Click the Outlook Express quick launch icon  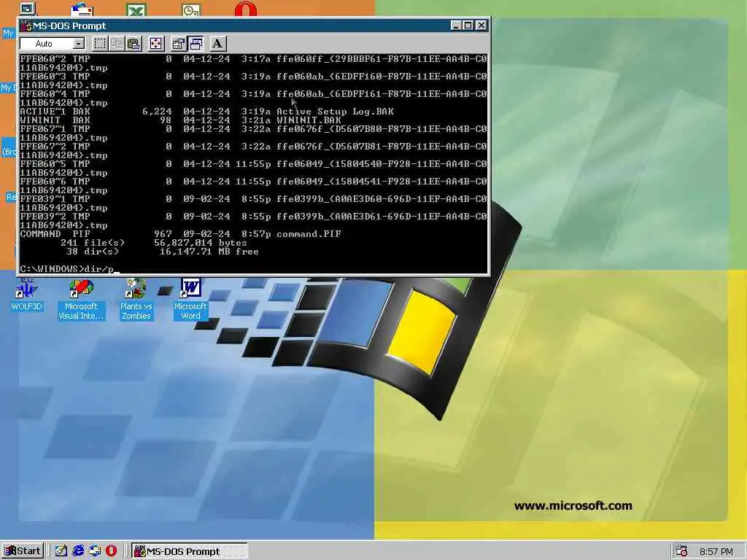(95, 551)
